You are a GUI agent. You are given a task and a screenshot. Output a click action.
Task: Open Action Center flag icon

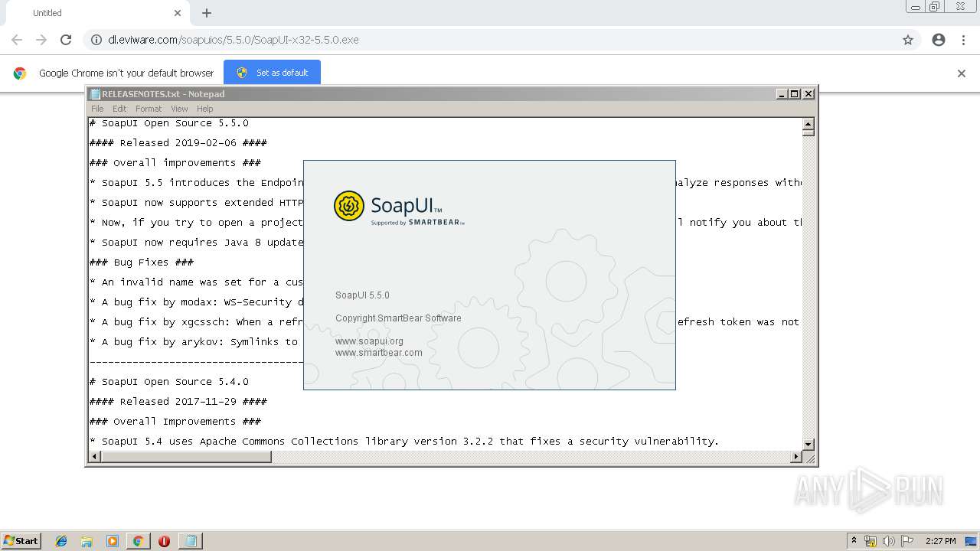(907, 541)
